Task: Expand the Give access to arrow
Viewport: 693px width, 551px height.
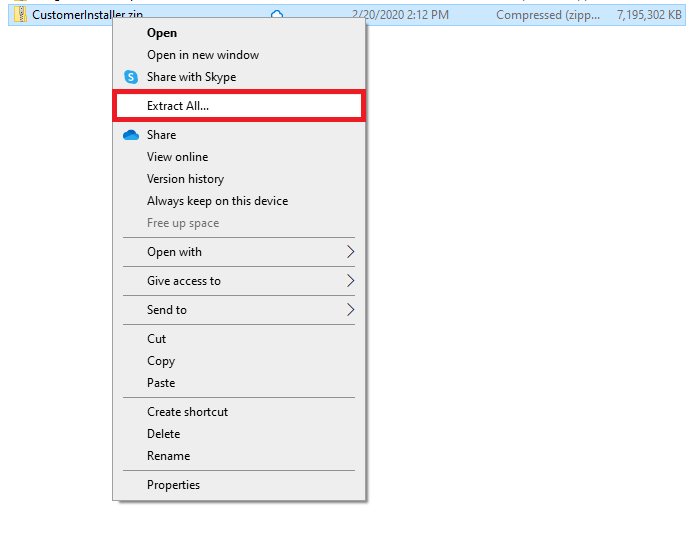Action: click(350, 281)
